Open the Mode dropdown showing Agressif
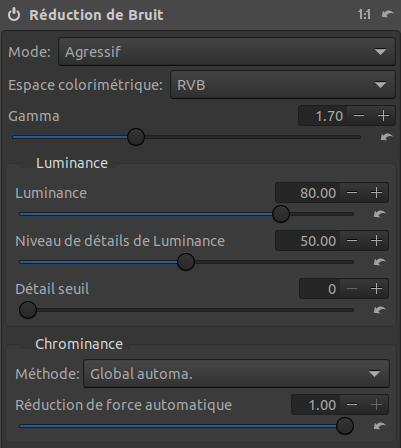This screenshot has height=448, width=401. pos(227,52)
